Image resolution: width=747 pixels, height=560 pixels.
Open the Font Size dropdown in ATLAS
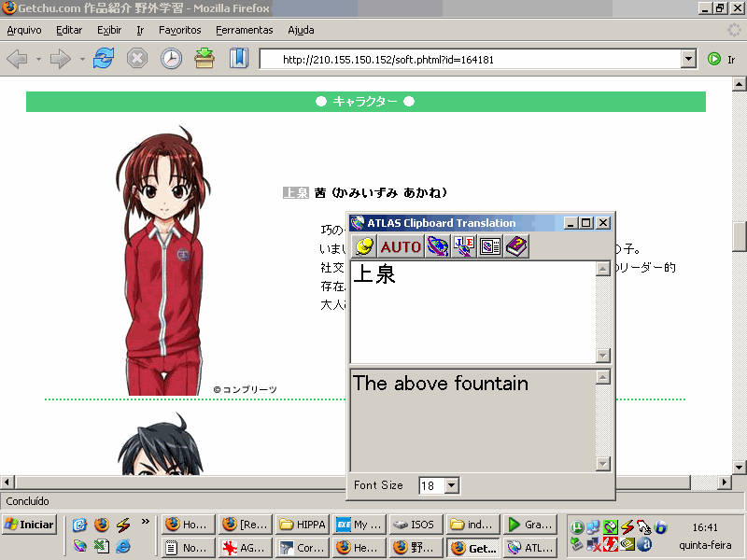[452, 485]
